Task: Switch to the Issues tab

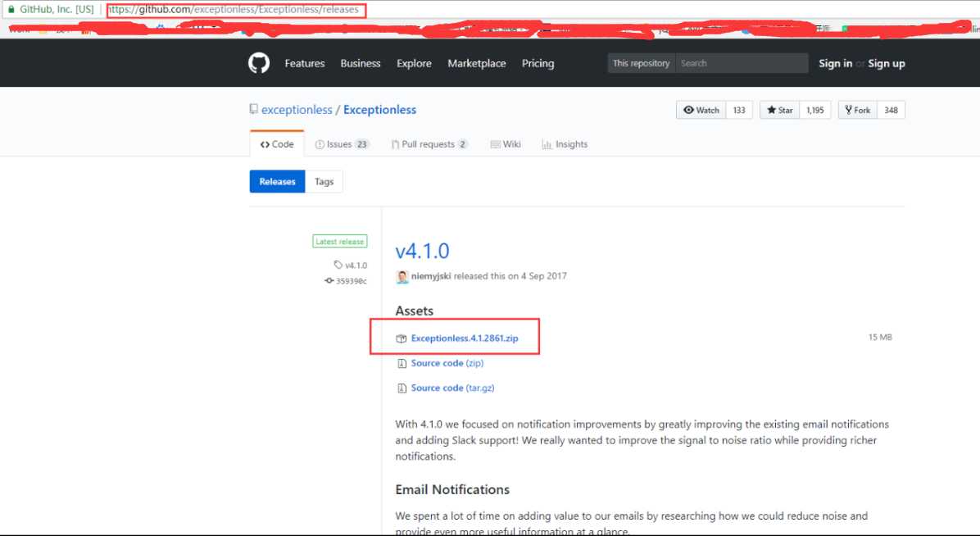Action: point(342,144)
